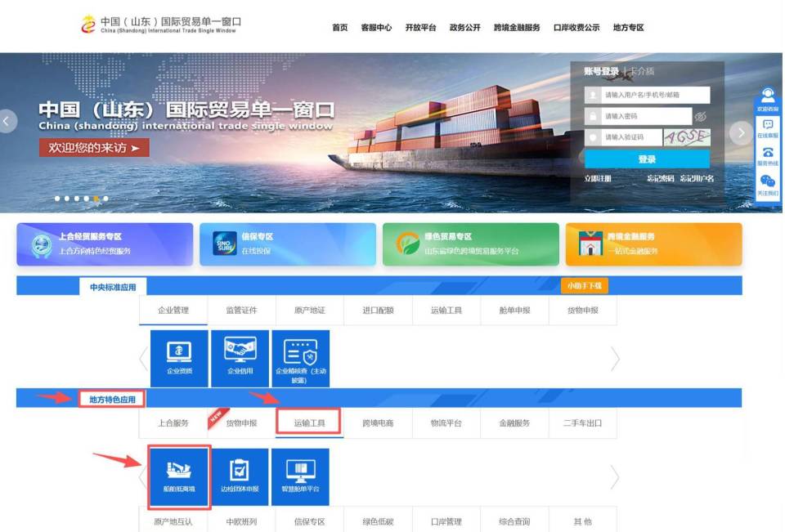Open 开放平台 navigation item

coord(420,28)
